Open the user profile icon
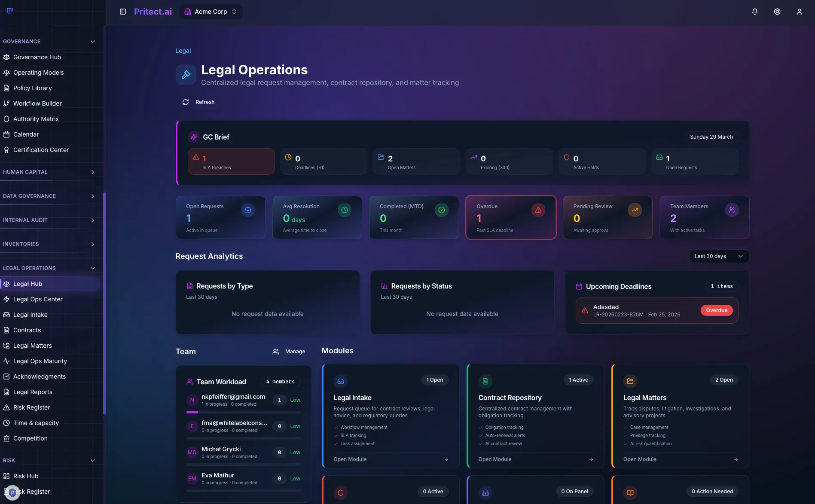Image resolution: width=815 pixels, height=504 pixels. tap(800, 12)
